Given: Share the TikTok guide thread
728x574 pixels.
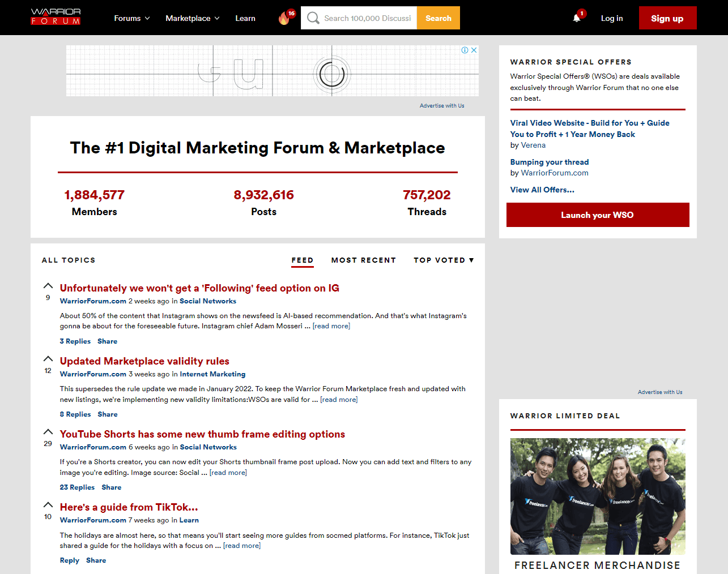Looking at the screenshot, I should pos(96,560).
